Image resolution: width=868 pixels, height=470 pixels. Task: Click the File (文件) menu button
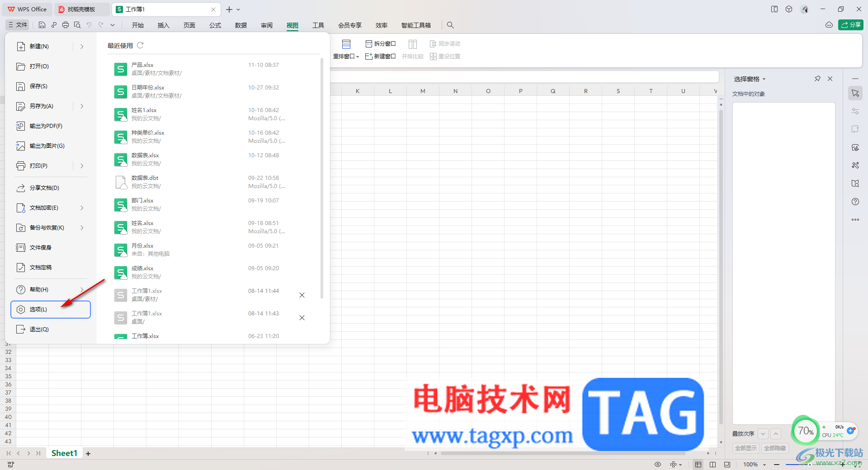(18, 25)
